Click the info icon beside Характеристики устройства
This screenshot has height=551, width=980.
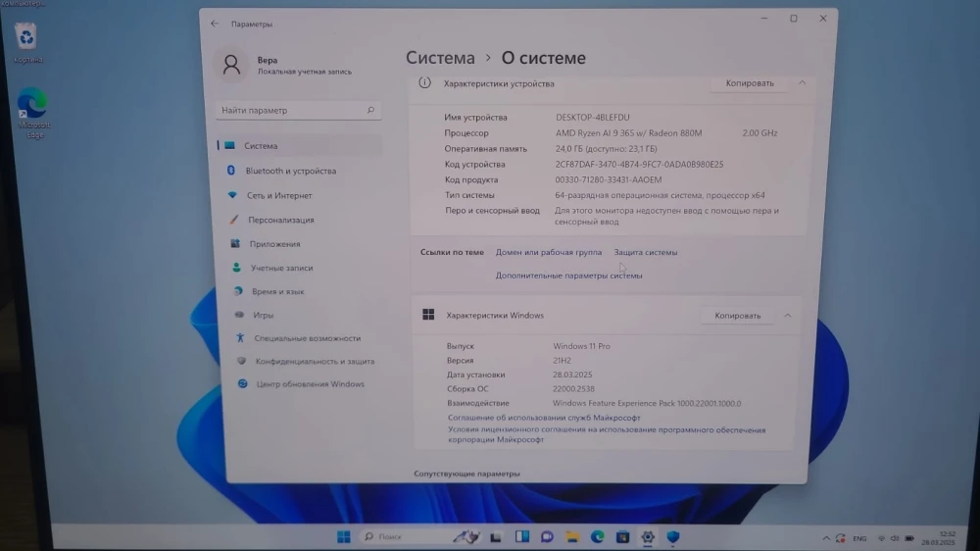pos(425,82)
